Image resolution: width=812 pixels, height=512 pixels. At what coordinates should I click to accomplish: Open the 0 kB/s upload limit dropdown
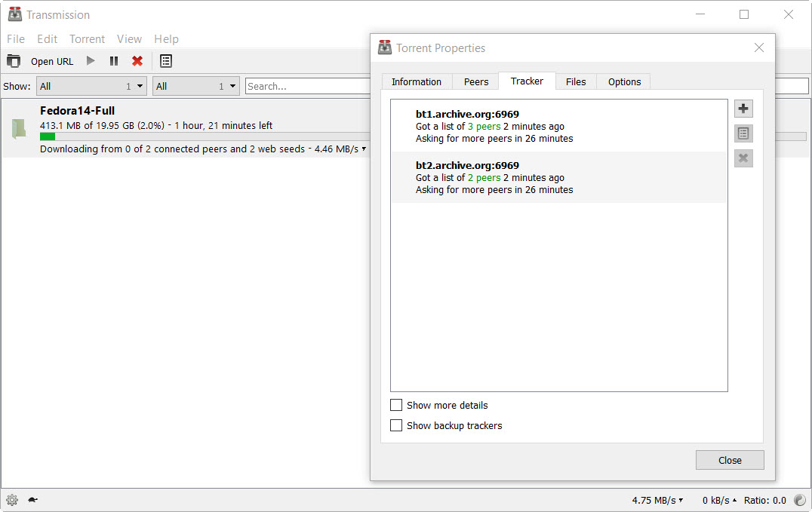click(x=719, y=501)
